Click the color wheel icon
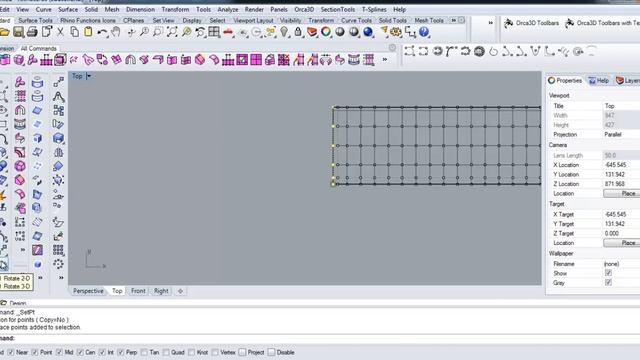The image size is (640, 360). tap(326, 32)
